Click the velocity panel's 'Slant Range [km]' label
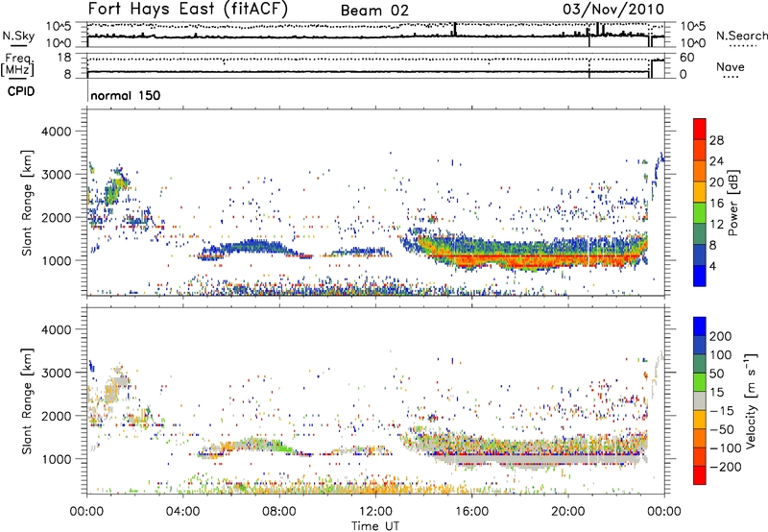768x532 pixels. coord(27,400)
